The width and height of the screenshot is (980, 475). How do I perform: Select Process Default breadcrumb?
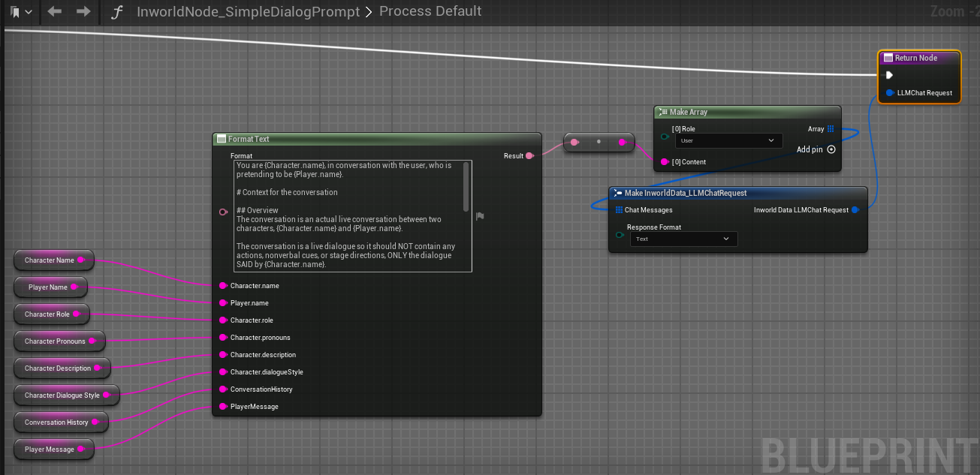[x=430, y=11]
